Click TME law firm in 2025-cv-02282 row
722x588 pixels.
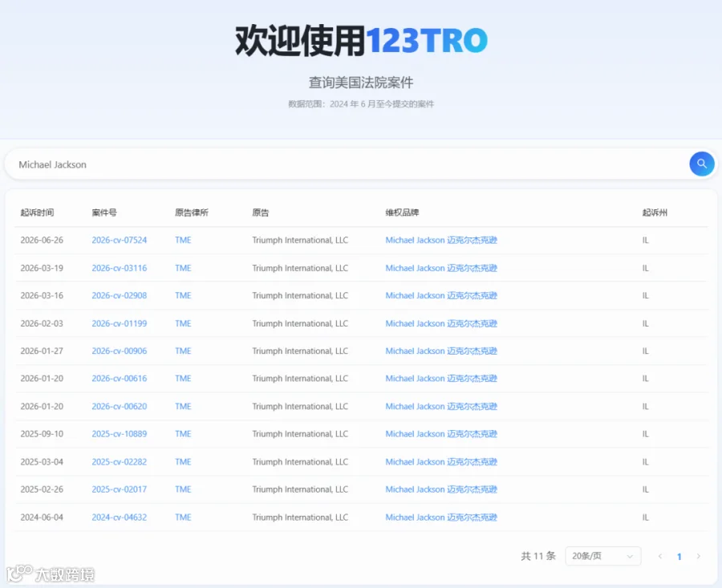point(183,462)
